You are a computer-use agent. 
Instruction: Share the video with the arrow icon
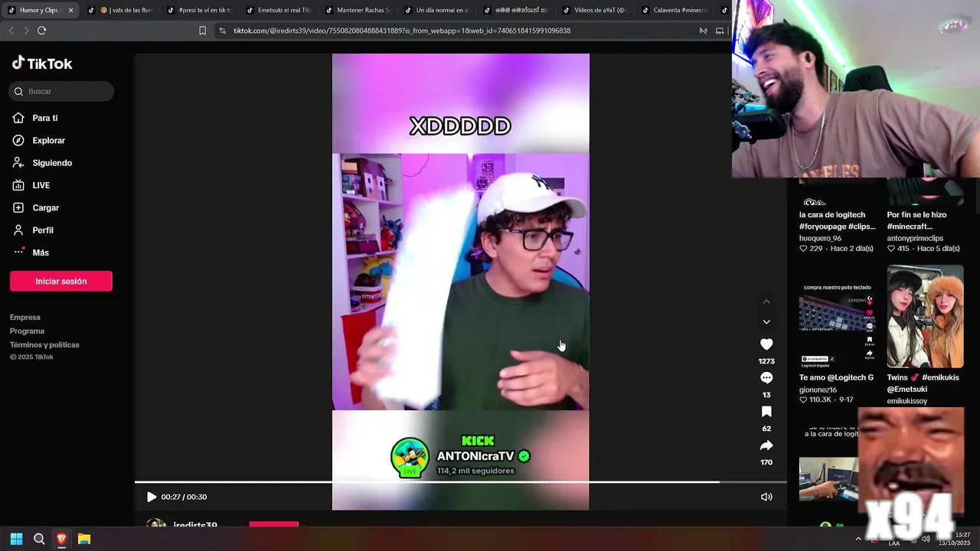(x=766, y=445)
